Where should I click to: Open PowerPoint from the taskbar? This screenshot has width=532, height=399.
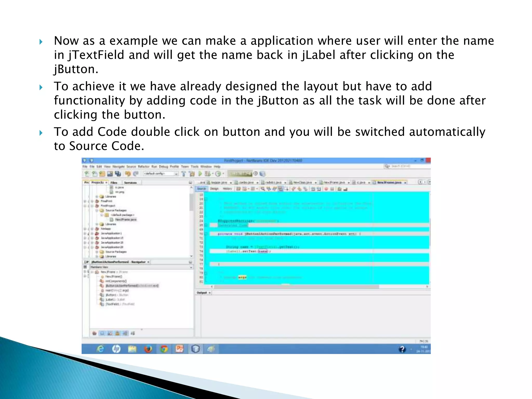pyautogui.click(x=179, y=349)
